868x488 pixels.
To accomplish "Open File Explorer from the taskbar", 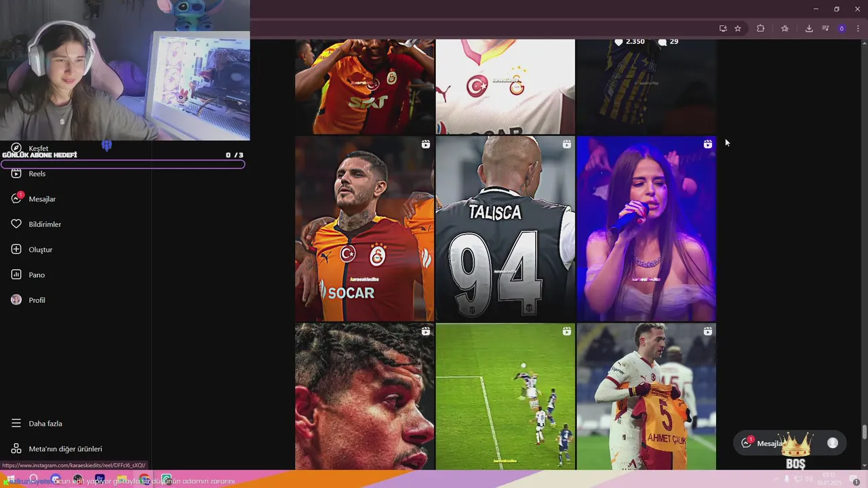I will pos(122,480).
